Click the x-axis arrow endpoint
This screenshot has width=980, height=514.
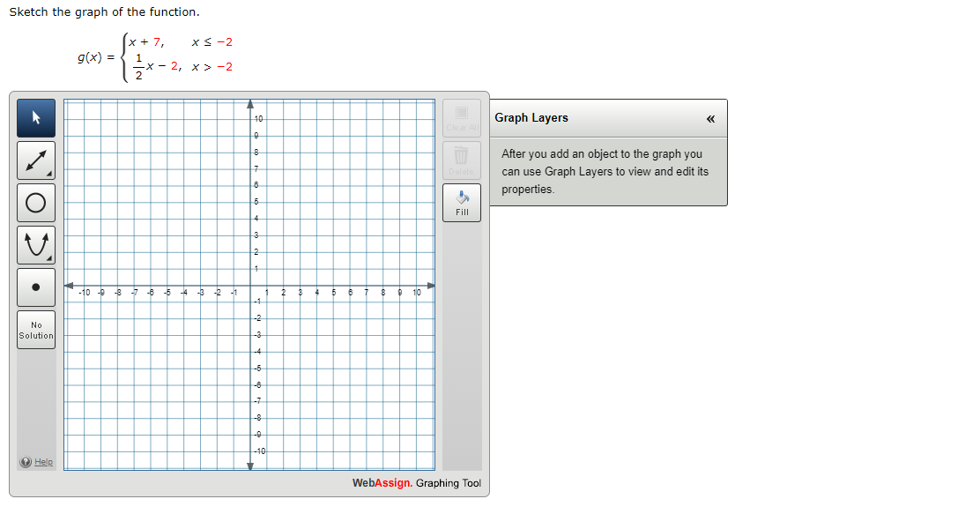[431, 285]
